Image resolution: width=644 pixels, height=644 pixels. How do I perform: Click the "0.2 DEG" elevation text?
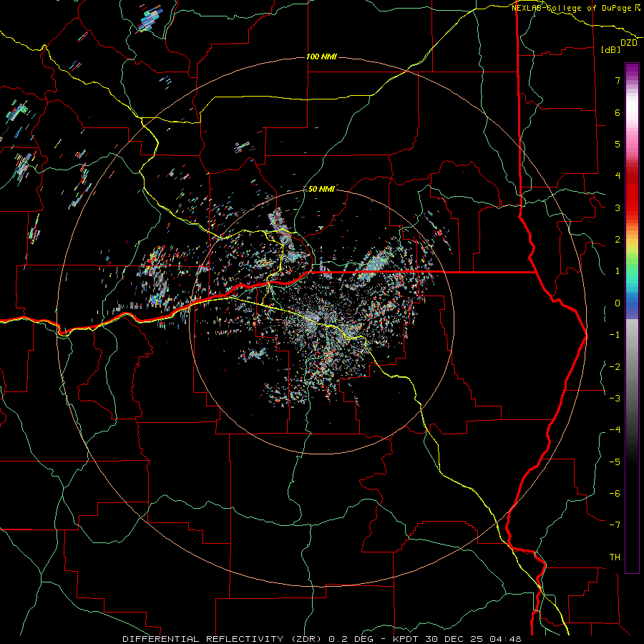point(350,639)
